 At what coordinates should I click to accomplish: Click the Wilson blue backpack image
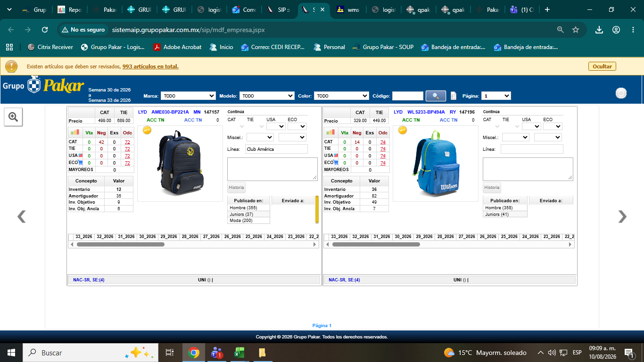[x=435, y=164]
